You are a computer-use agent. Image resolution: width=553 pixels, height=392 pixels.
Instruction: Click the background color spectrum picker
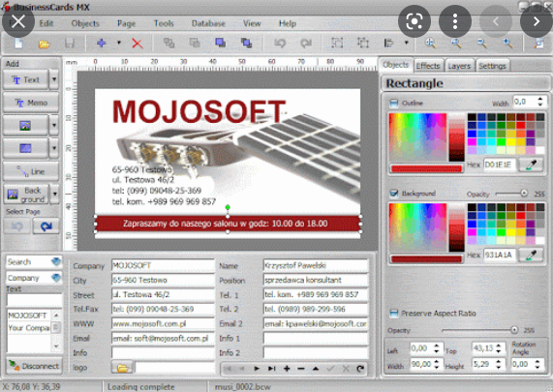click(x=417, y=227)
